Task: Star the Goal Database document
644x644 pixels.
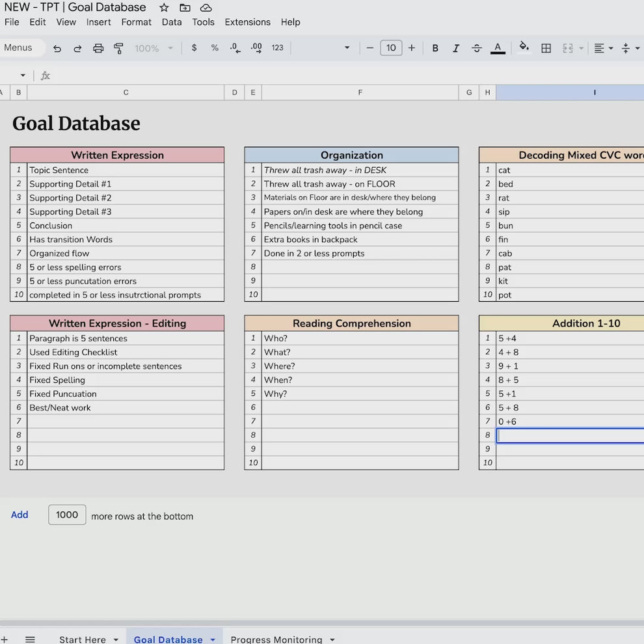Action: click(164, 7)
